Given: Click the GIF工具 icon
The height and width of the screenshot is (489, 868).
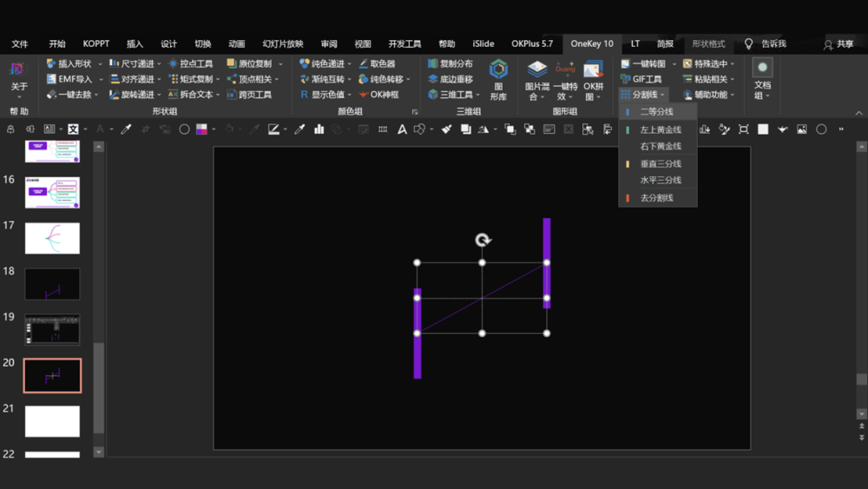Looking at the screenshot, I should click(626, 79).
